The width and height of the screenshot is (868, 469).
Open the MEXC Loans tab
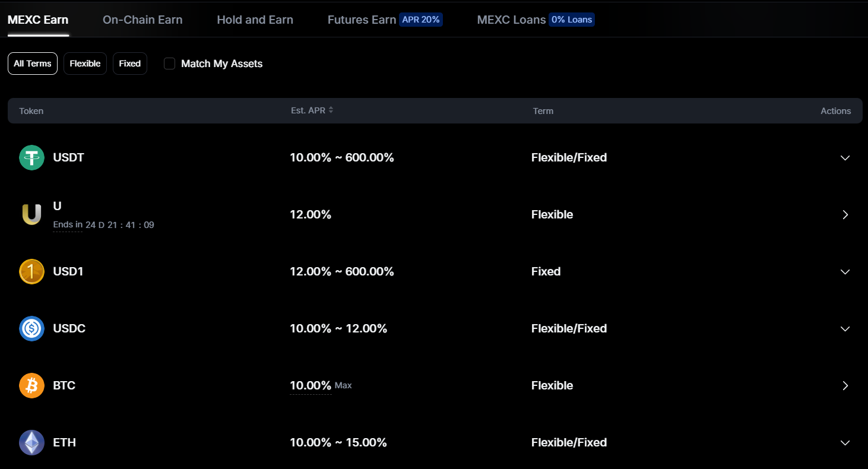tap(511, 20)
